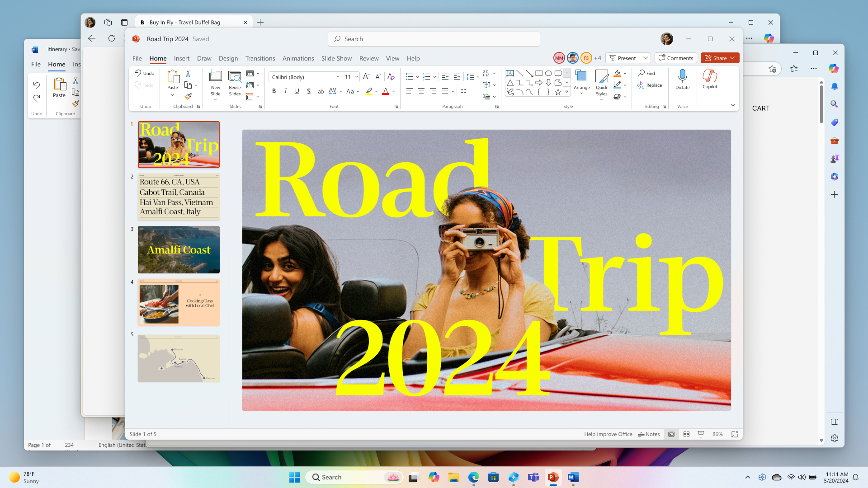Toggle the Notes pane
This screenshot has height=488, width=868.
pyautogui.click(x=649, y=434)
